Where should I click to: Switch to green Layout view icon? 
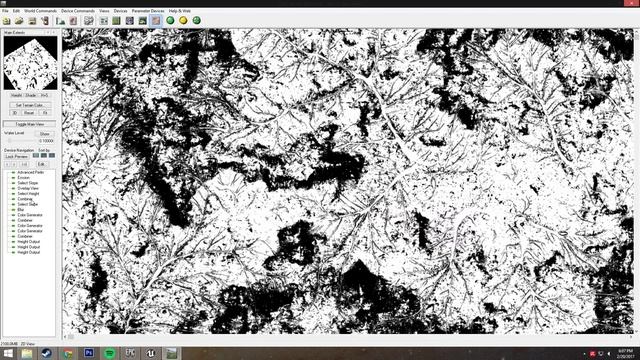pos(117,20)
